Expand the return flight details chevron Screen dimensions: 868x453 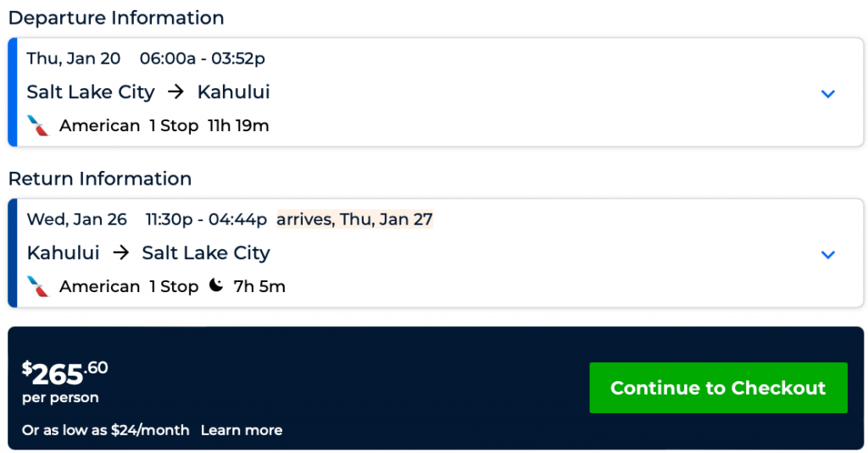point(828,254)
